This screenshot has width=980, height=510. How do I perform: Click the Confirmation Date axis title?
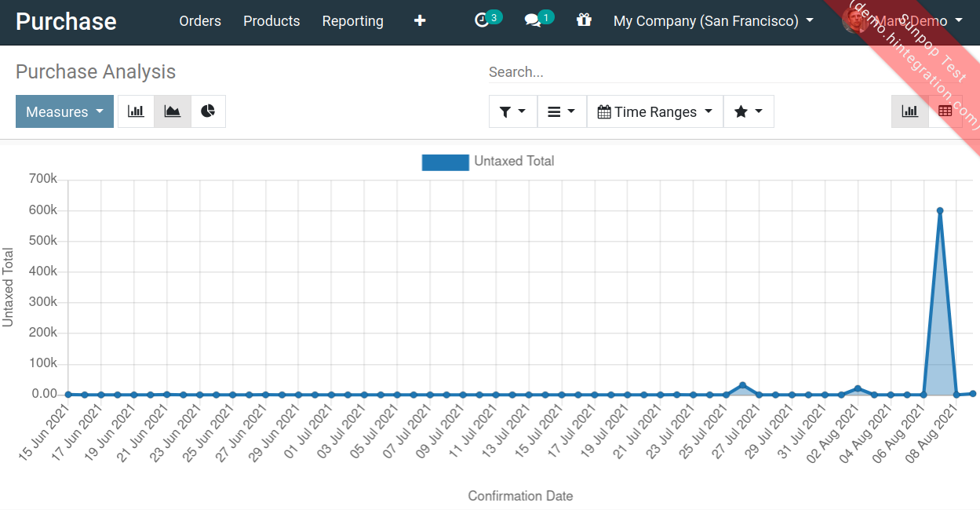[520, 496]
